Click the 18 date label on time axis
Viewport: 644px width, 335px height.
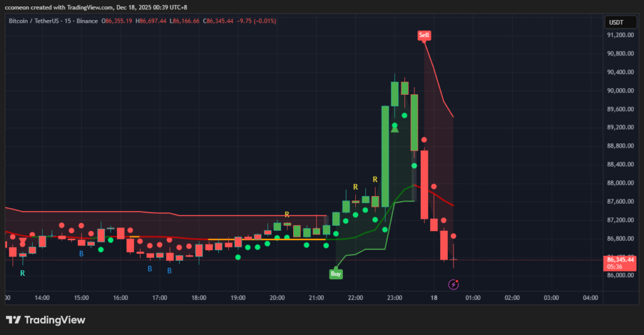(434, 298)
